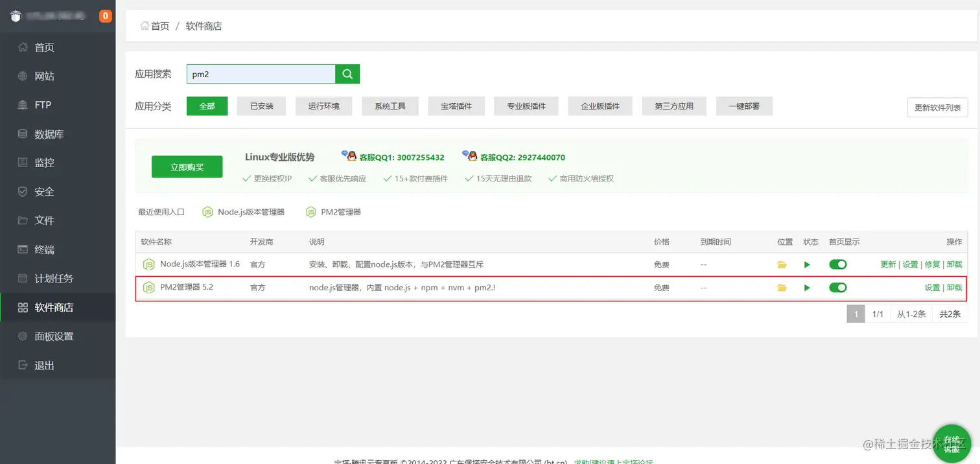Screen dimensions: 980x464
Task: Click 修复 link for Node.js版本管理器
Action: tap(933, 264)
